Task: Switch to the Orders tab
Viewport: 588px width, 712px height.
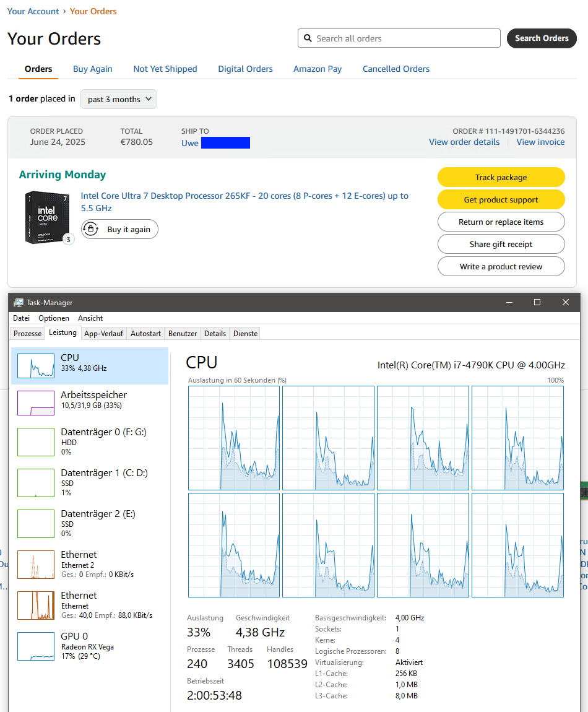Action: pyautogui.click(x=38, y=69)
